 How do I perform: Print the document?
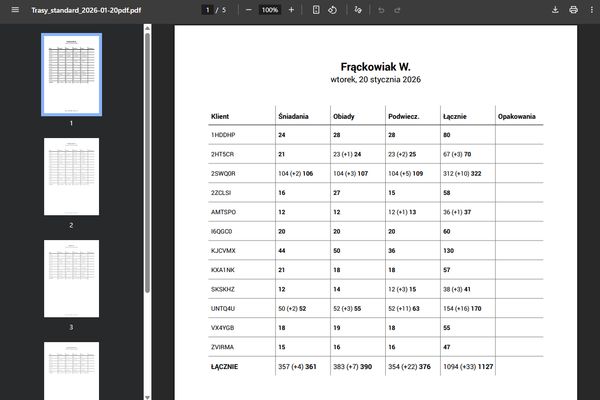click(573, 9)
